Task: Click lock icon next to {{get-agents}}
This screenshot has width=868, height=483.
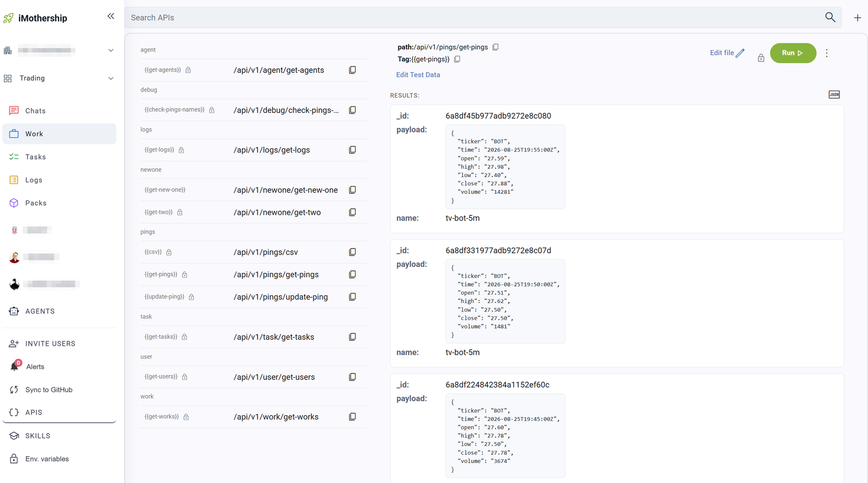Action: [x=188, y=70]
